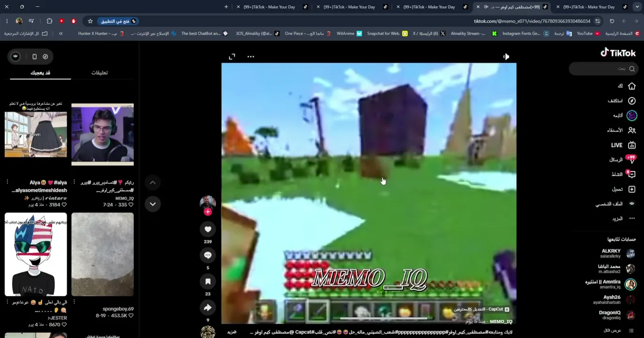644x338 pixels.
Task: Open followed account ALKRKY
Action: (618, 253)
